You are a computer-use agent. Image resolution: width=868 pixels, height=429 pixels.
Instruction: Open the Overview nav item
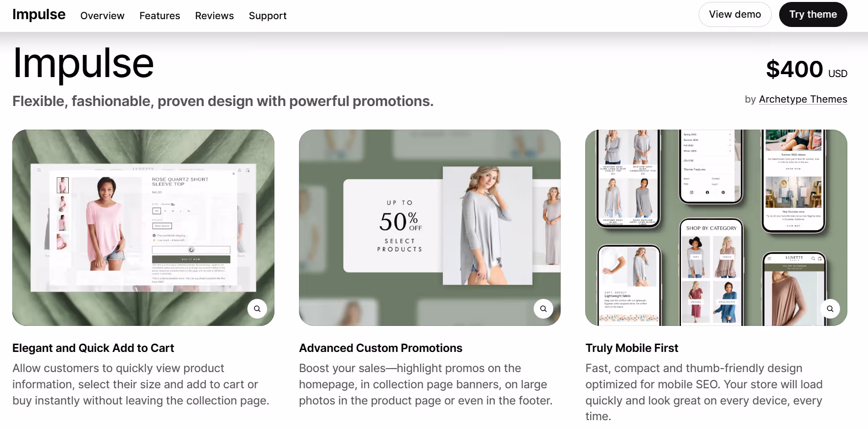102,16
